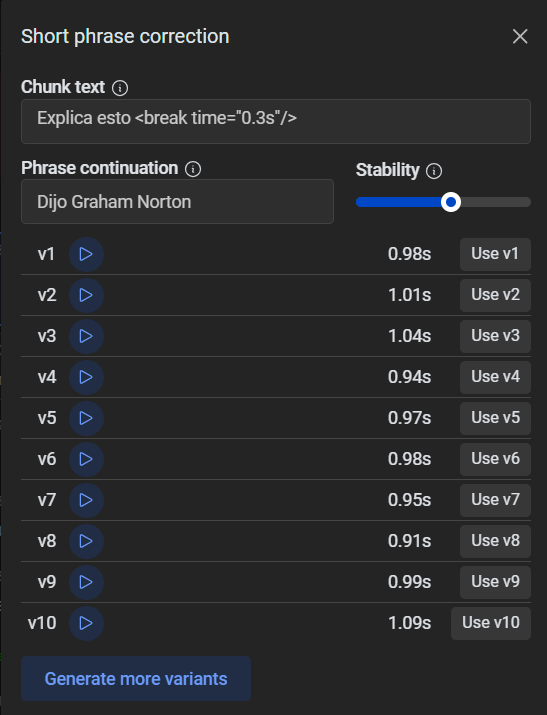The image size is (547, 715).
Task: Click the Use v1 button
Action: click(495, 254)
